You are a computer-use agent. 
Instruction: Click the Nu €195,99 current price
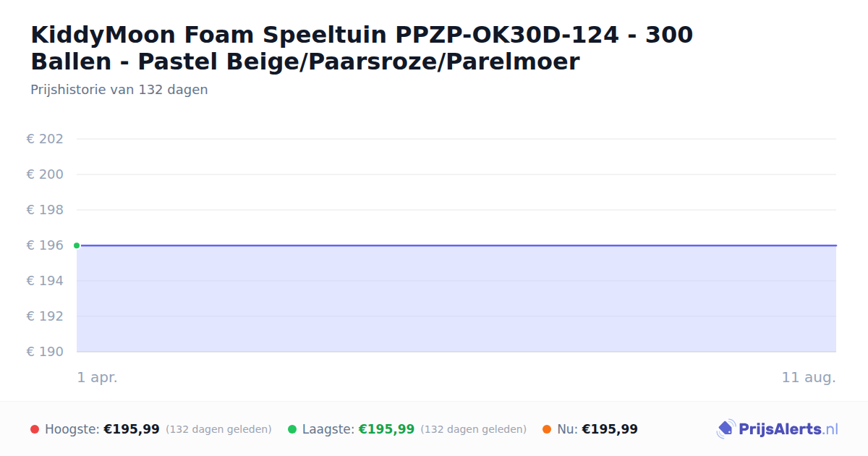pos(610,429)
